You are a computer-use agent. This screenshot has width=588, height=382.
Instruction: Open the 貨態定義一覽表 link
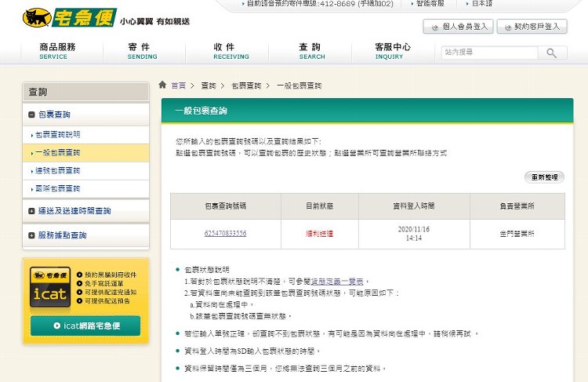pyautogui.click(x=337, y=282)
